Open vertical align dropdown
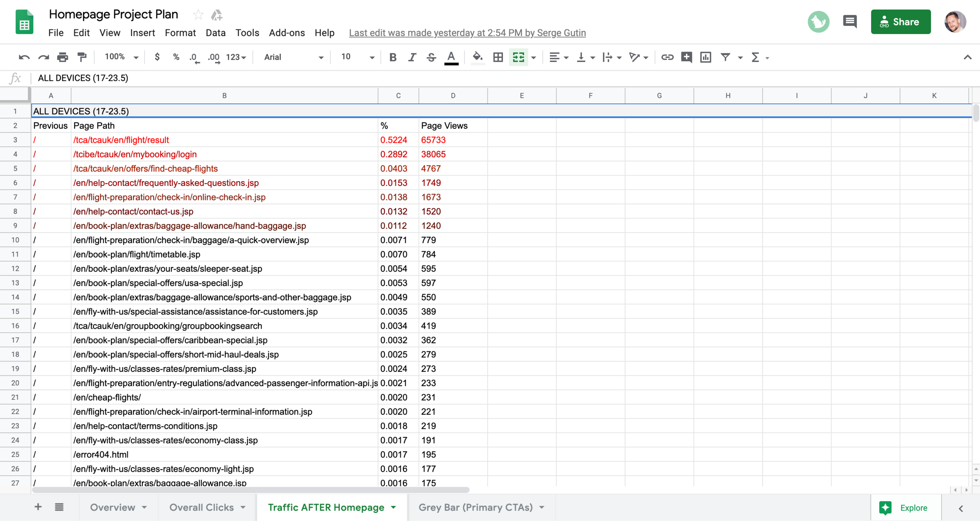 [585, 57]
